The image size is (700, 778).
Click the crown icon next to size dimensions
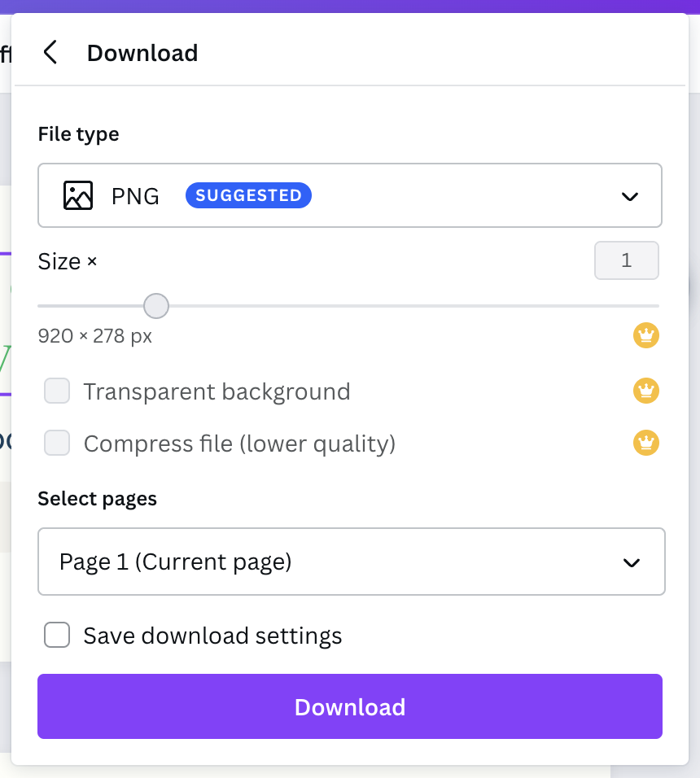[645, 335]
